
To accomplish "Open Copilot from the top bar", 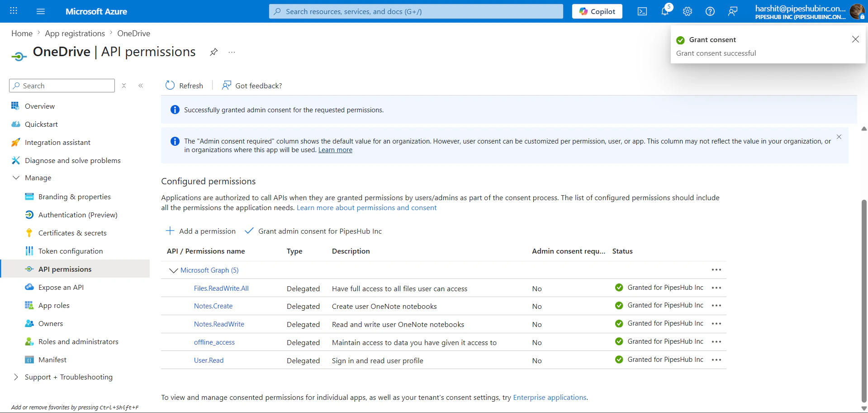I will 597,11.
